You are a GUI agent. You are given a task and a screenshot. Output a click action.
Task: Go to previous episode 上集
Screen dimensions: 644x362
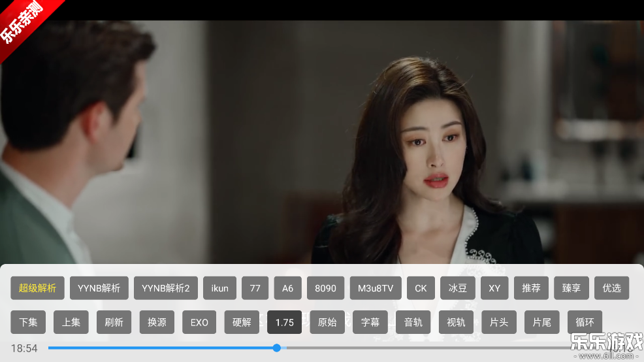[71, 322]
